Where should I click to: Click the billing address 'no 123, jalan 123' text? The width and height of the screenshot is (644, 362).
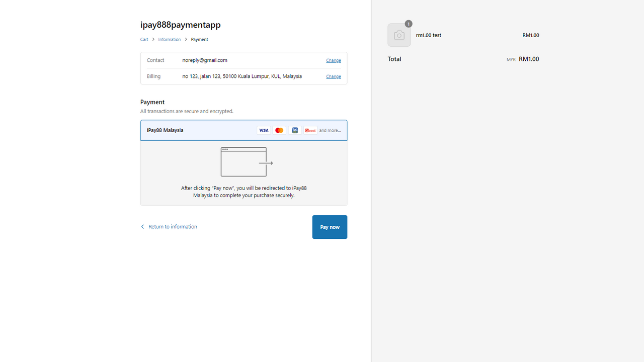(x=242, y=76)
